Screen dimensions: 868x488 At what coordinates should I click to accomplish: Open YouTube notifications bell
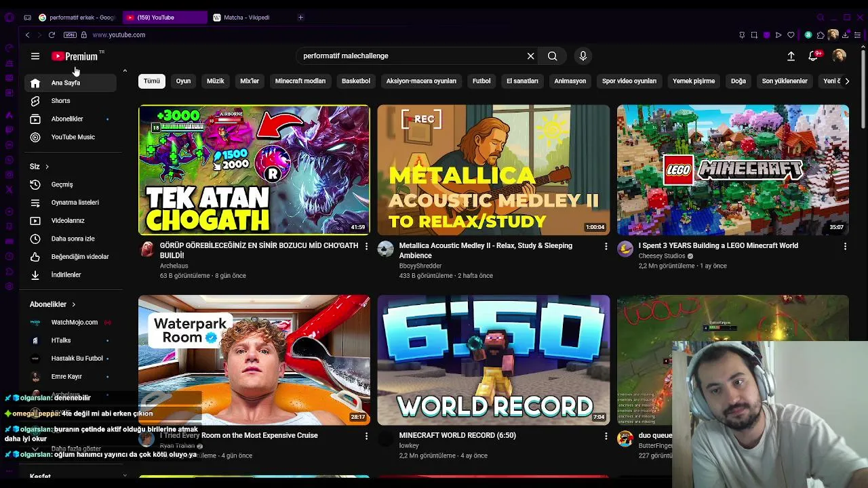tap(814, 56)
